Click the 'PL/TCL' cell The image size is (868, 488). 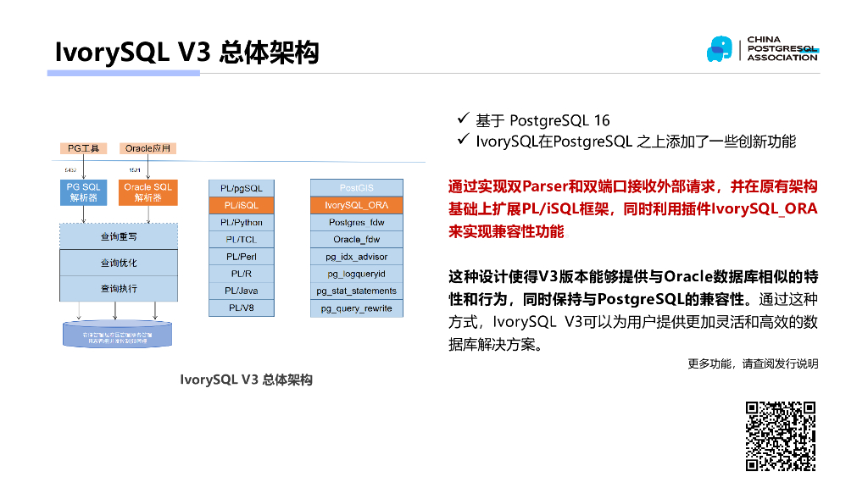click(242, 240)
